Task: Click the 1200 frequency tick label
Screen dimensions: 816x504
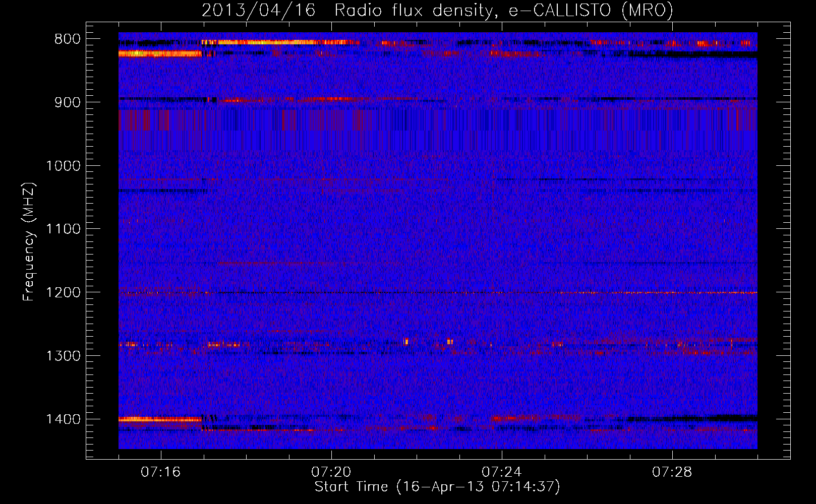Action: [x=63, y=293]
